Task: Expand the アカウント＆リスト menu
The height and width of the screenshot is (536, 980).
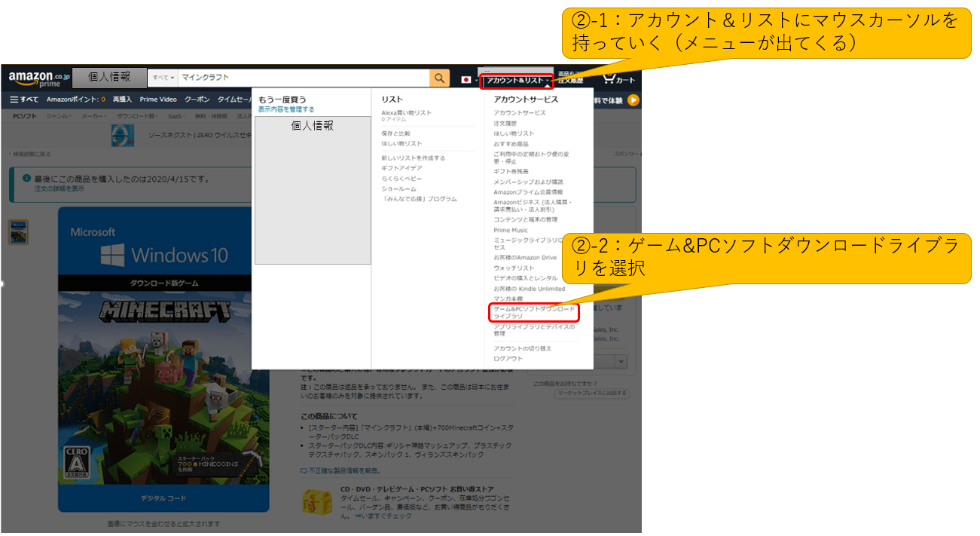Action: click(517, 80)
